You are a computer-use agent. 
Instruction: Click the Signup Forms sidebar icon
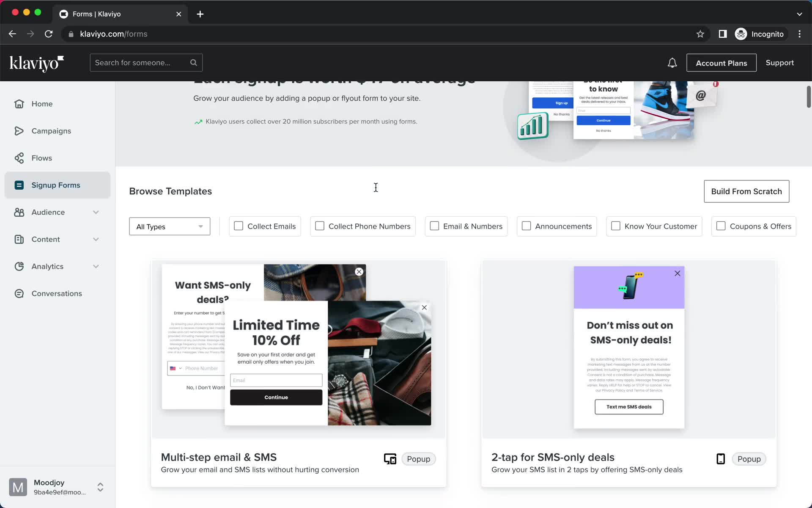(19, 185)
